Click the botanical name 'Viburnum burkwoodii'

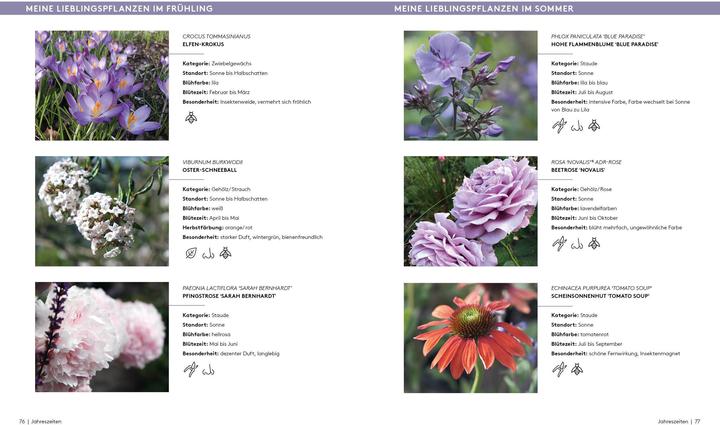(x=213, y=162)
